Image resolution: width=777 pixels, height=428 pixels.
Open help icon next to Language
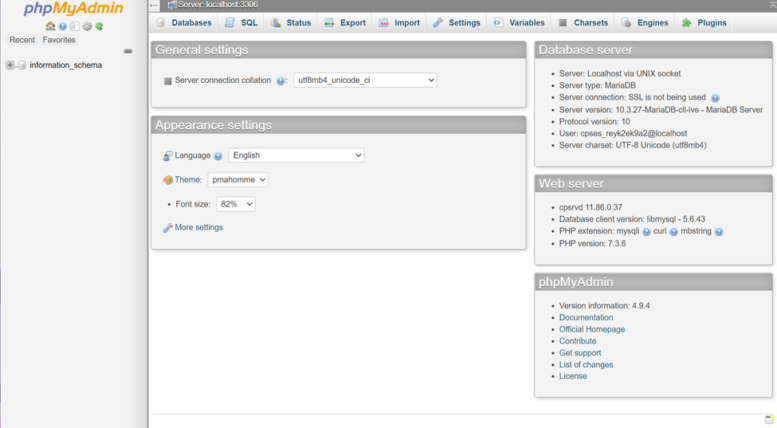tap(218, 157)
